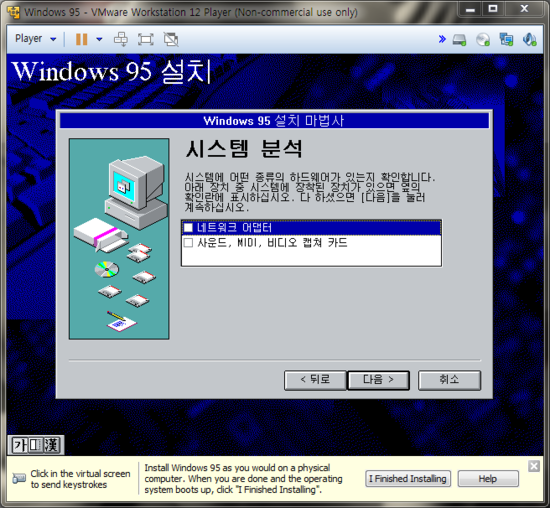
Task: Open the Player menu
Action: 35,39
